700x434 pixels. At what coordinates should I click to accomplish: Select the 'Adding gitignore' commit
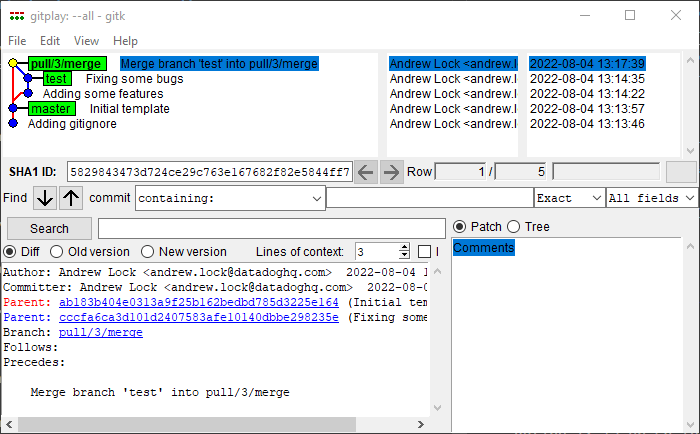tap(72, 124)
